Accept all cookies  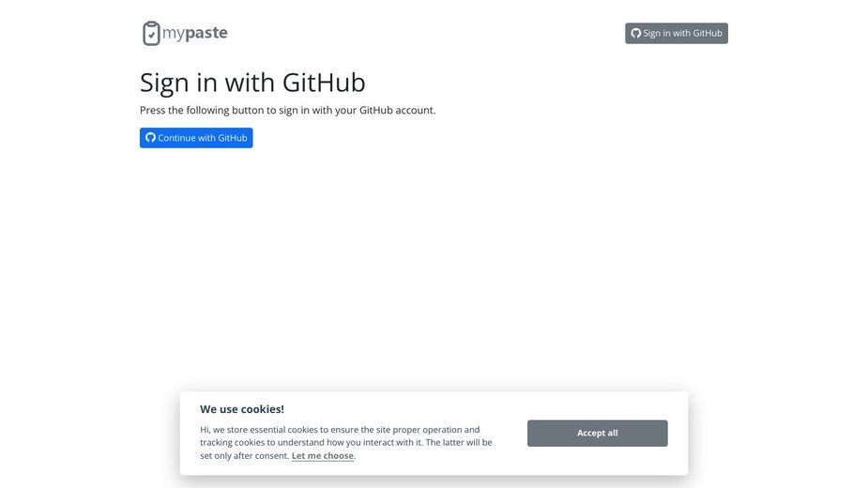tap(598, 434)
